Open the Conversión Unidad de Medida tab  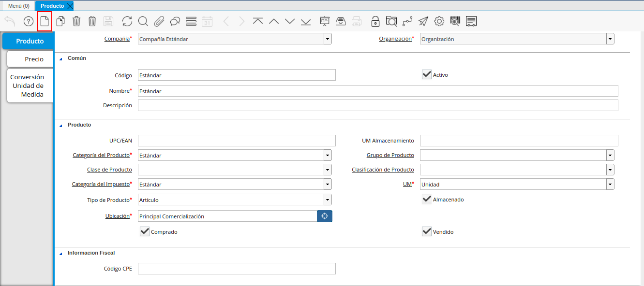click(28, 86)
